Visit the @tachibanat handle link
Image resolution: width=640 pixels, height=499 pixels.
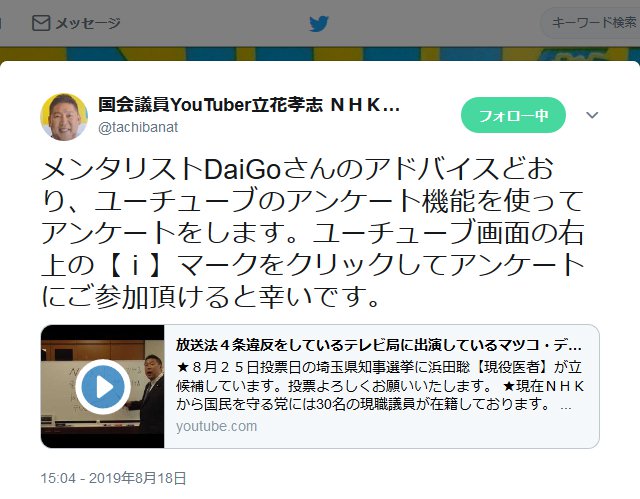point(138,127)
